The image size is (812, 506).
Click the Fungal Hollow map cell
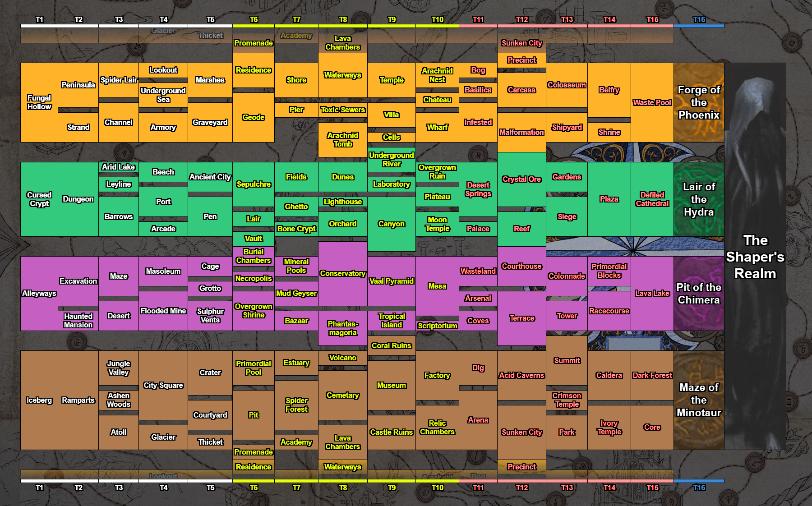pyautogui.click(x=39, y=102)
